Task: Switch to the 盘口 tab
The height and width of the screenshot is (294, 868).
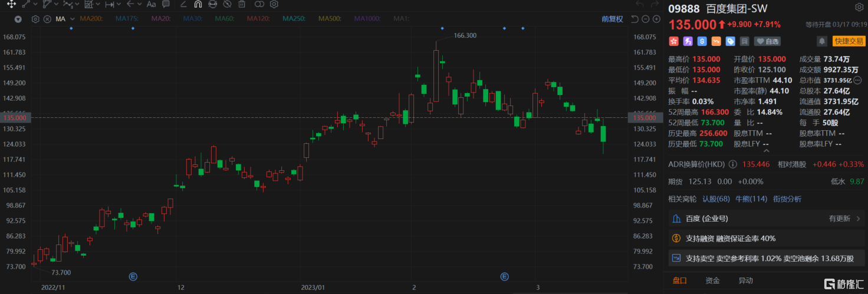Action: (x=679, y=281)
